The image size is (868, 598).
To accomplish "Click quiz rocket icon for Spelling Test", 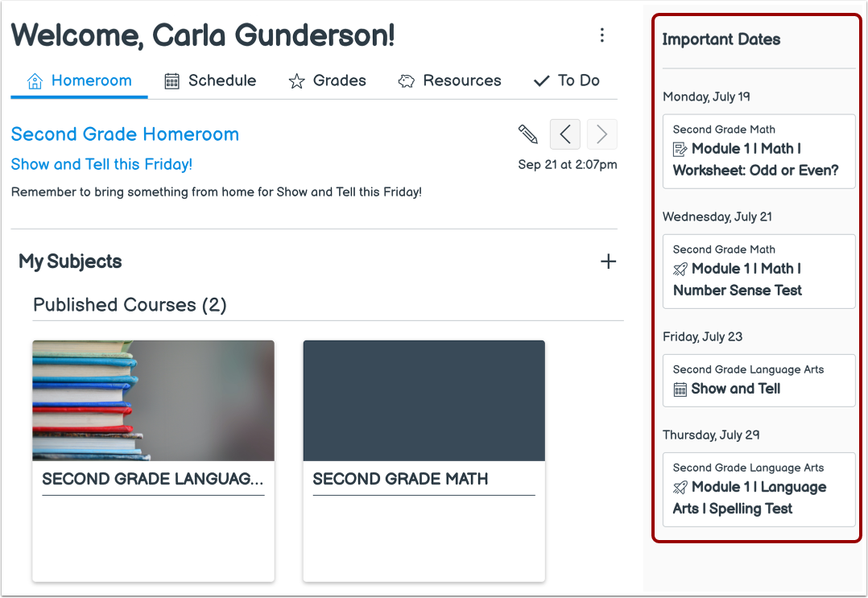I will point(680,488).
